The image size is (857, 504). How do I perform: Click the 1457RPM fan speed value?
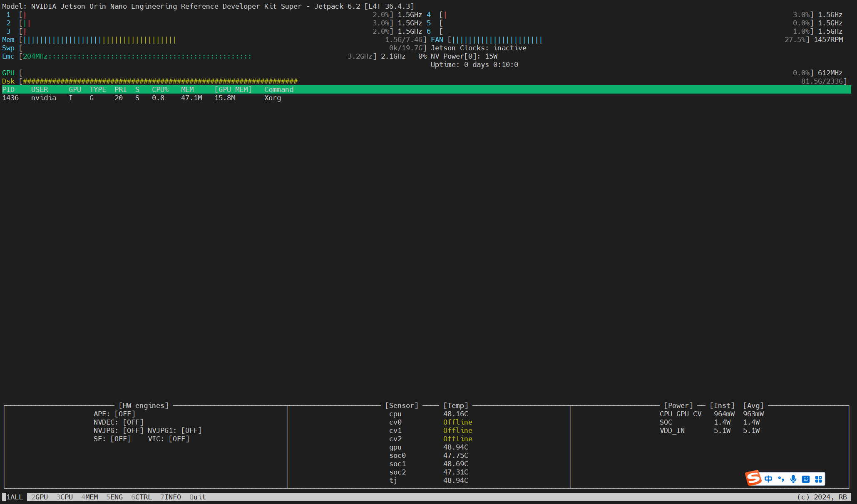828,40
